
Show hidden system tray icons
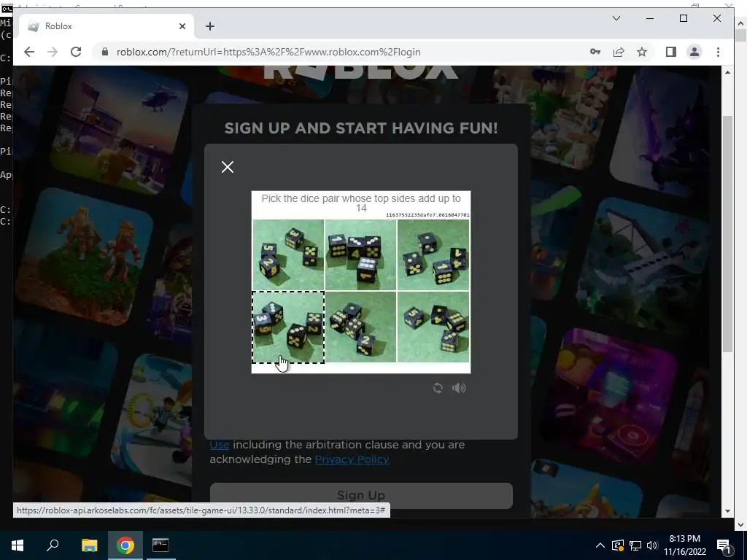(600, 545)
